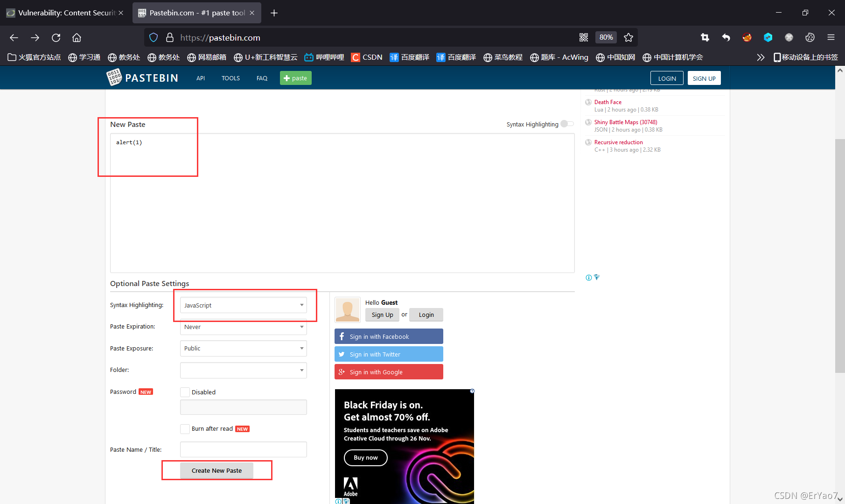Screen dimensions: 845x504
Task: Open the 火狐官方站点 bookmark folder
Action: tap(34, 57)
